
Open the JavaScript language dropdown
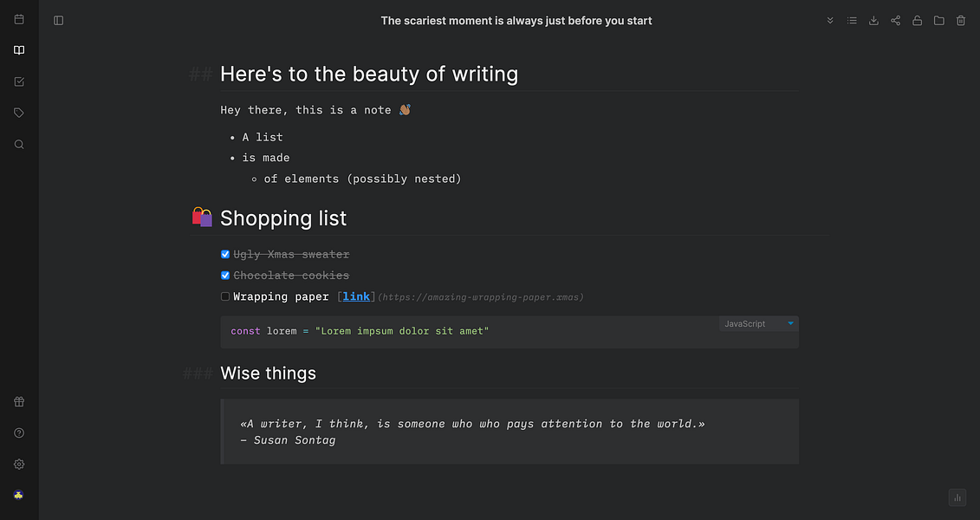pos(759,324)
